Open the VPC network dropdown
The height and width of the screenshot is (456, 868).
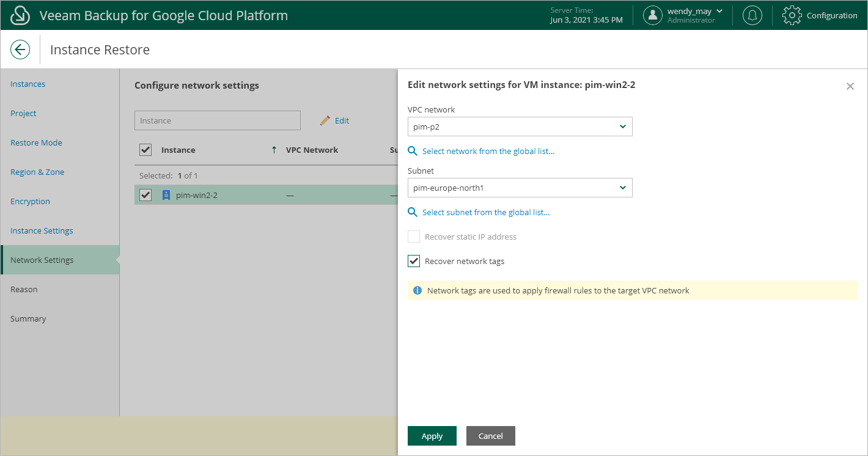point(520,127)
